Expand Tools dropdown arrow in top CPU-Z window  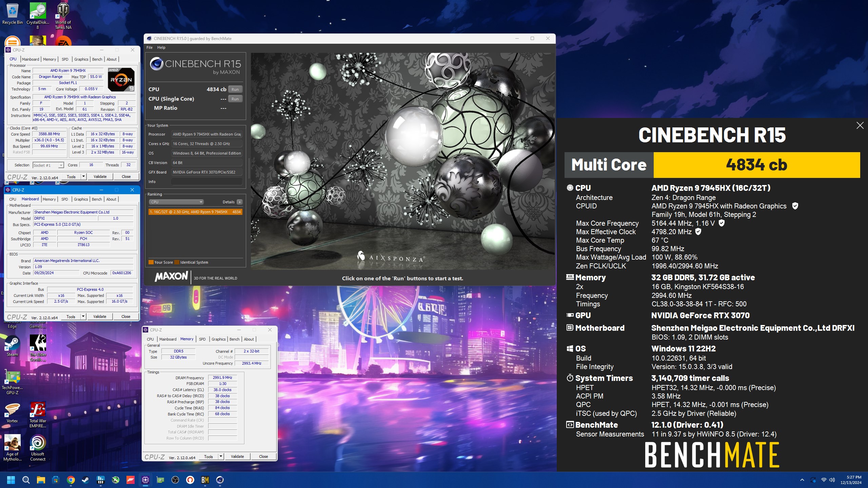pos(83,177)
